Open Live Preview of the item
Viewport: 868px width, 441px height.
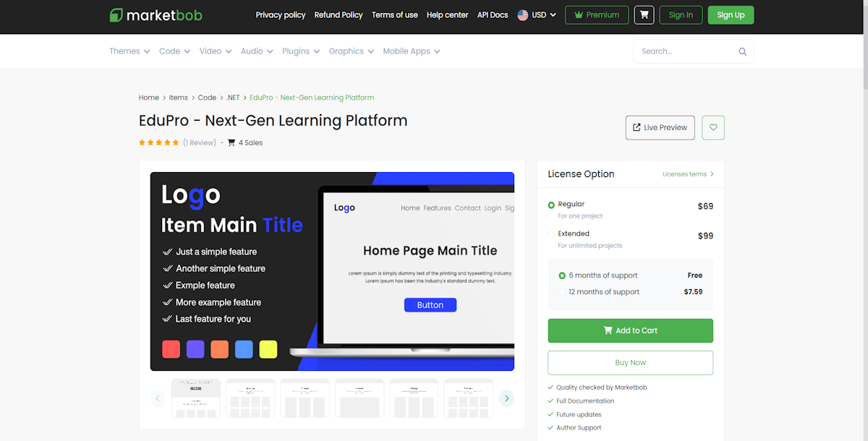click(x=660, y=128)
